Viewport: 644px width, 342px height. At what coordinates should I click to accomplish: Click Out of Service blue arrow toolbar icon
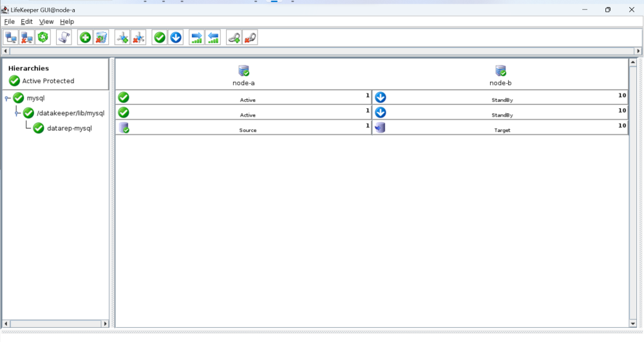176,38
